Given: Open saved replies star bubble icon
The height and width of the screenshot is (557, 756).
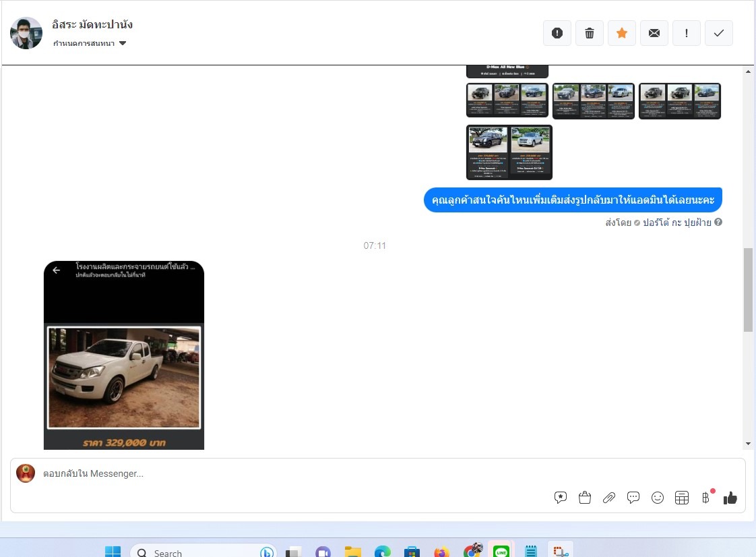Looking at the screenshot, I should (x=561, y=498).
